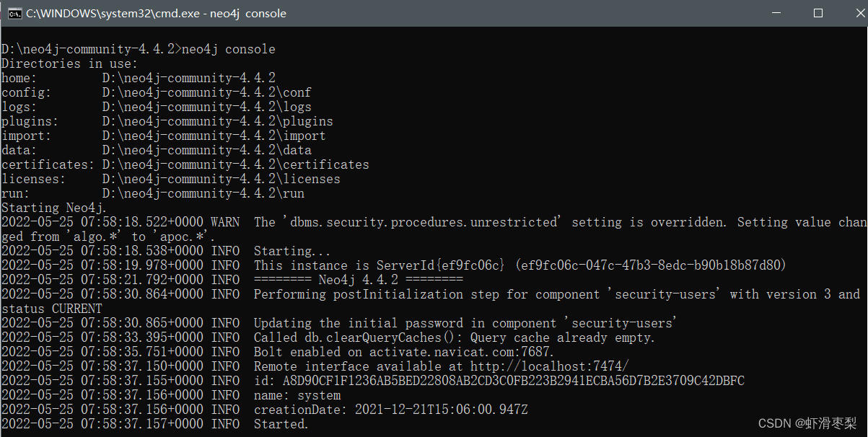Click the creationDate timestamp value
This screenshot has height=437, width=868.
pos(442,410)
